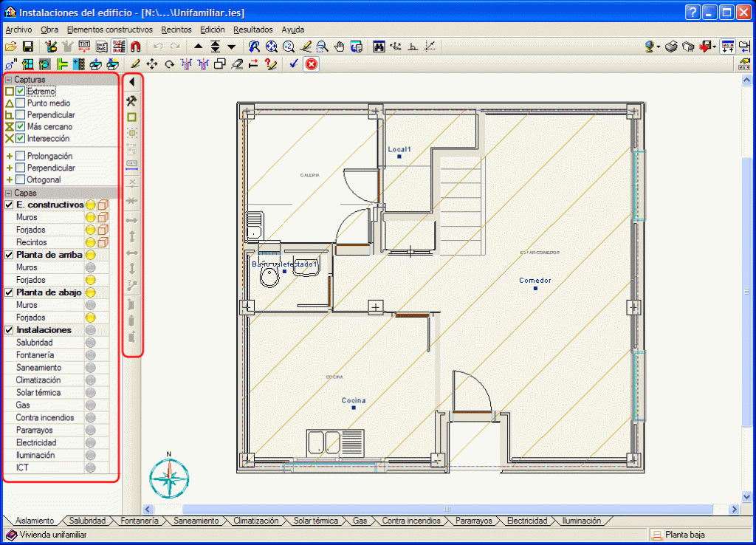Collapse the Capas panel section
Screen dimensions: 756x545
click(9, 193)
